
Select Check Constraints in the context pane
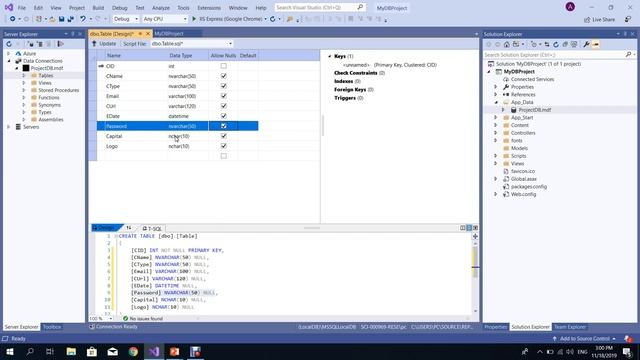pos(356,73)
